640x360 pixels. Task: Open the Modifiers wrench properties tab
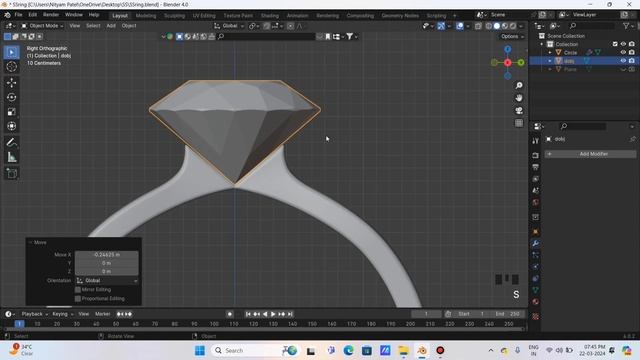[x=536, y=243]
